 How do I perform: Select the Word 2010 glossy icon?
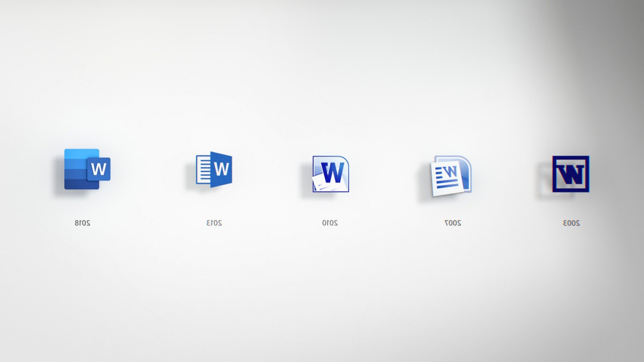click(x=331, y=174)
